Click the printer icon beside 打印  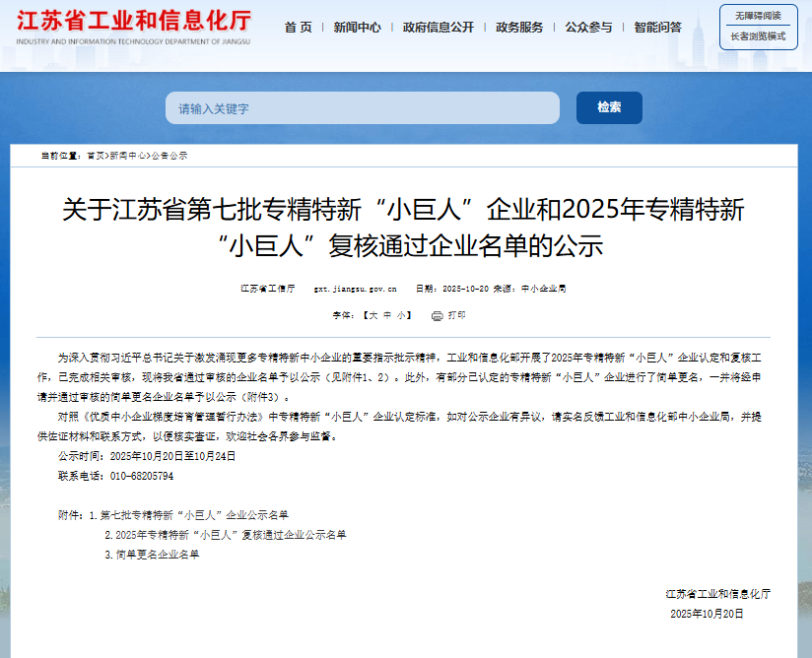click(x=437, y=315)
